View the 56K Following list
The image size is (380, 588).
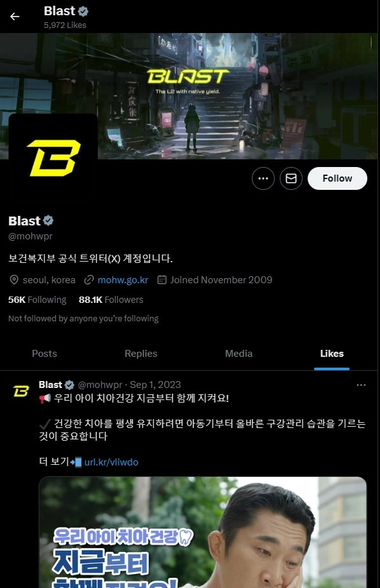(x=37, y=300)
